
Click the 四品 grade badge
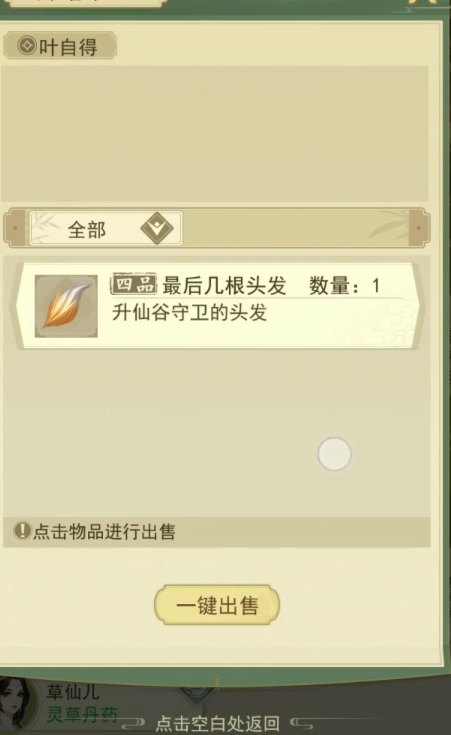(x=134, y=284)
